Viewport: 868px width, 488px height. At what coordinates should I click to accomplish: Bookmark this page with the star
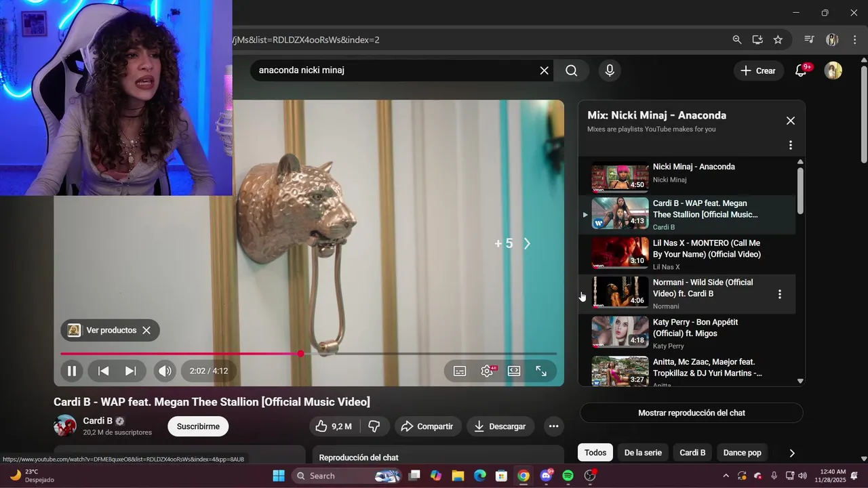pos(778,40)
